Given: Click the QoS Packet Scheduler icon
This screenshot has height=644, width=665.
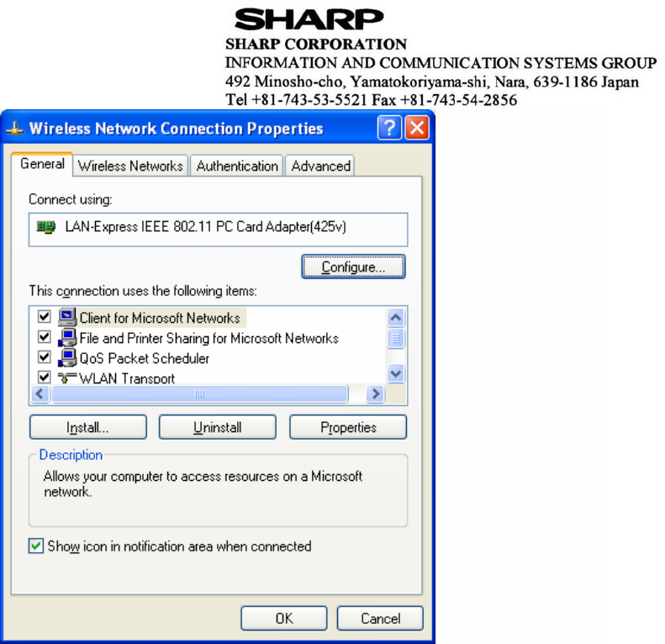Looking at the screenshot, I should pos(67,358).
